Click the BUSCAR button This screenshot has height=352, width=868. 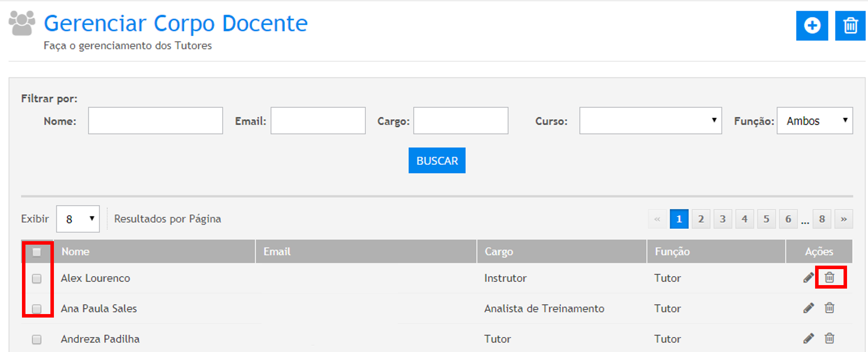tap(437, 161)
